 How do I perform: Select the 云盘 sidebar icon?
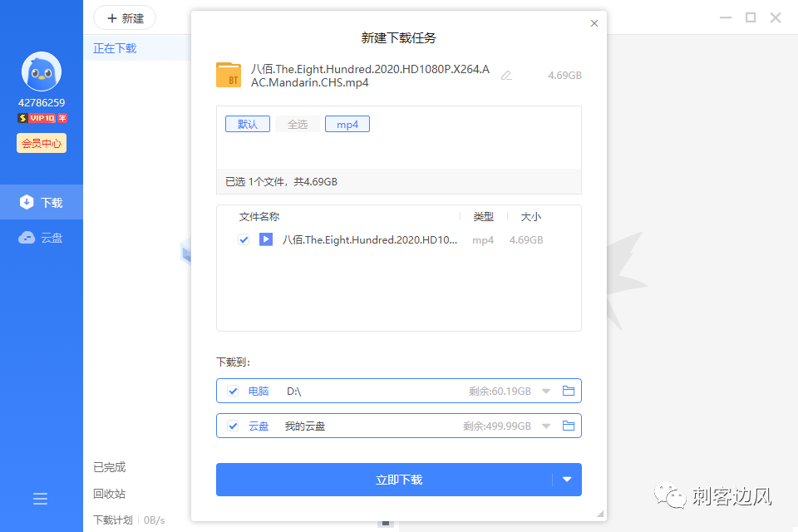(28, 237)
